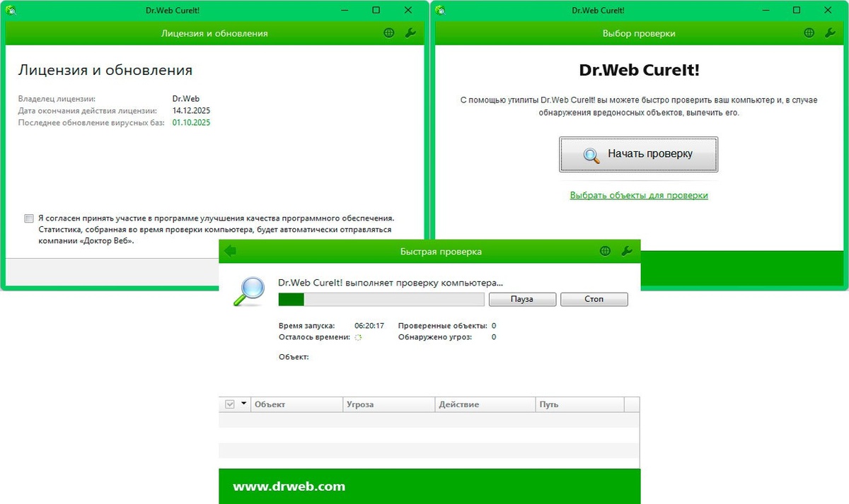Click the scan progress bar
This screenshot has width=849, height=504.
point(381,300)
